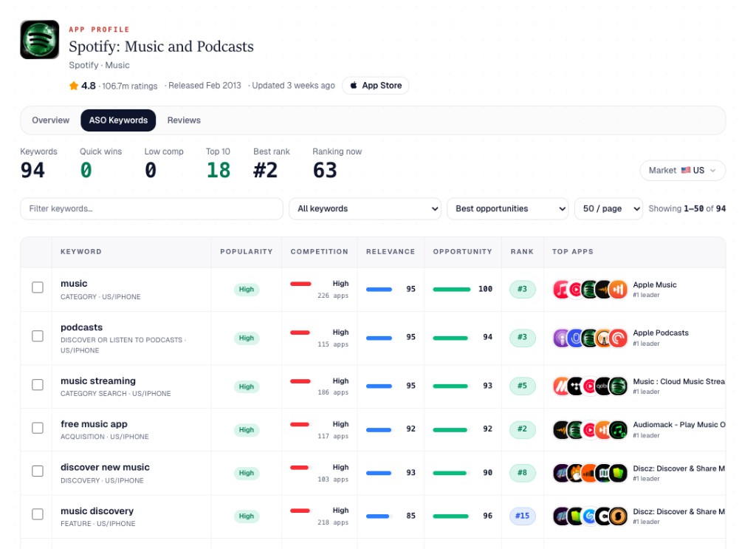Open Overcast tower icon in podcasts row
This screenshot has width=756, height=549.
tap(604, 338)
